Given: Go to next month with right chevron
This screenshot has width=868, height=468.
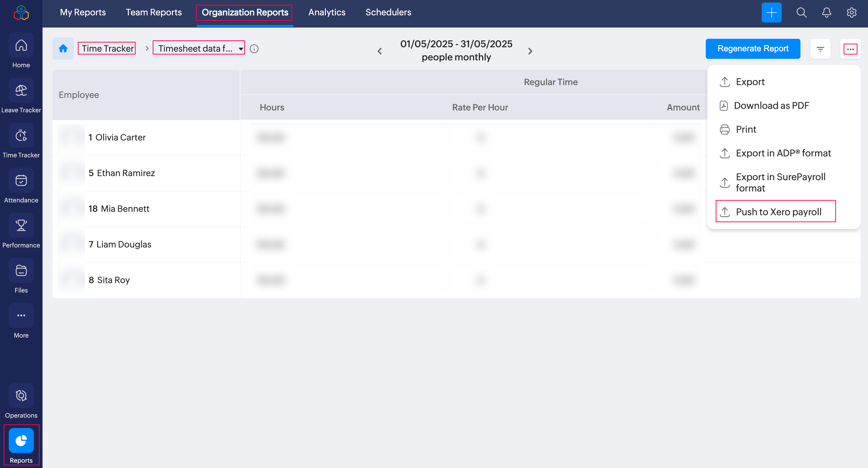Looking at the screenshot, I should 530,51.
